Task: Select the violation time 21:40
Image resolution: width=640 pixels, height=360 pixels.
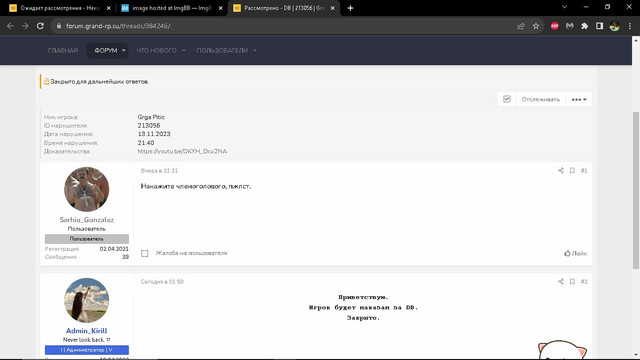Action: pos(146,143)
